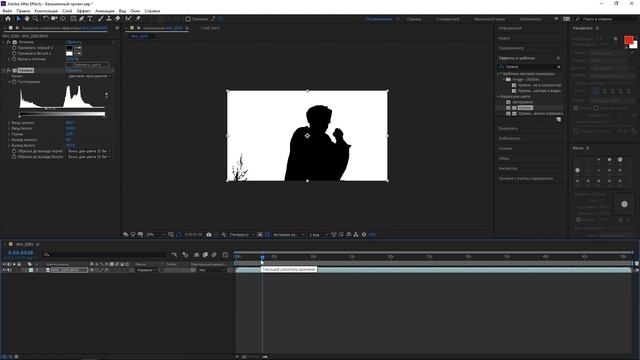Click the background white color swatch
This screenshot has width=640, height=360.
pyautogui.click(x=634, y=45)
